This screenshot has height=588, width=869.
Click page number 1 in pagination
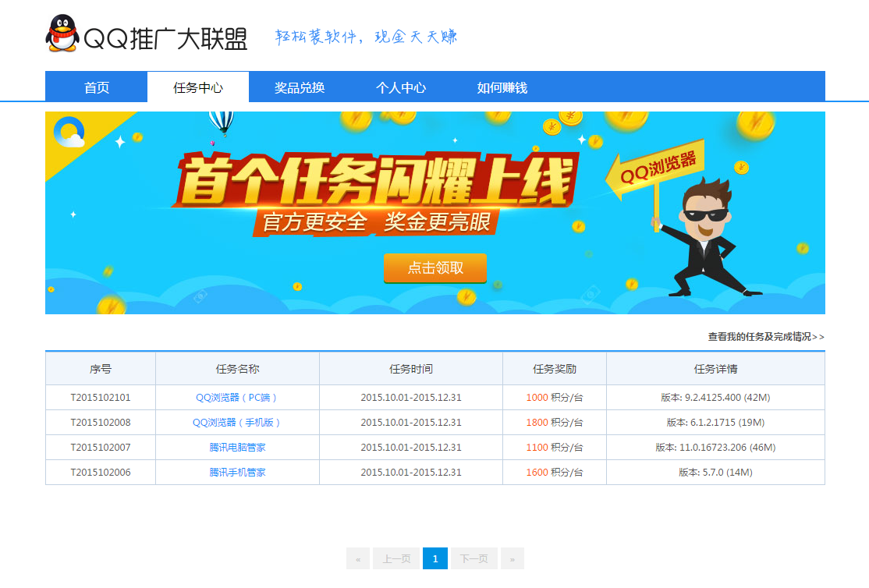[434, 558]
